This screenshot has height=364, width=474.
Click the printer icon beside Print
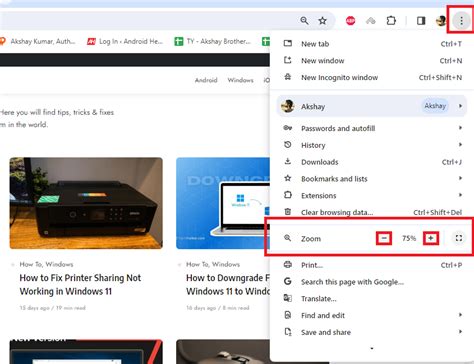point(288,265)
